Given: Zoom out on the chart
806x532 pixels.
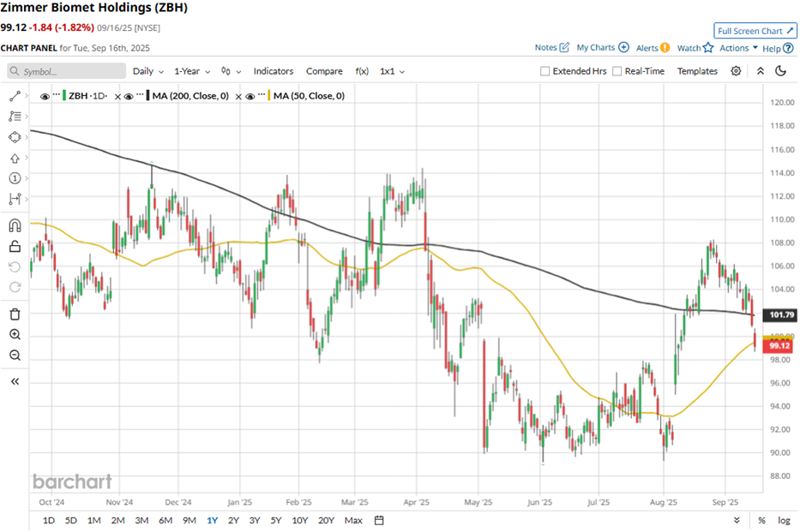Looking at the screenshot, I should pyautogui.click(x=15, y=356).
